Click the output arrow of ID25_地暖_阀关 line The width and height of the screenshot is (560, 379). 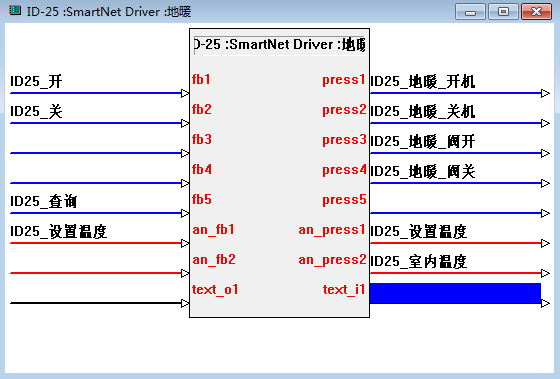click(x=545, y=183)
